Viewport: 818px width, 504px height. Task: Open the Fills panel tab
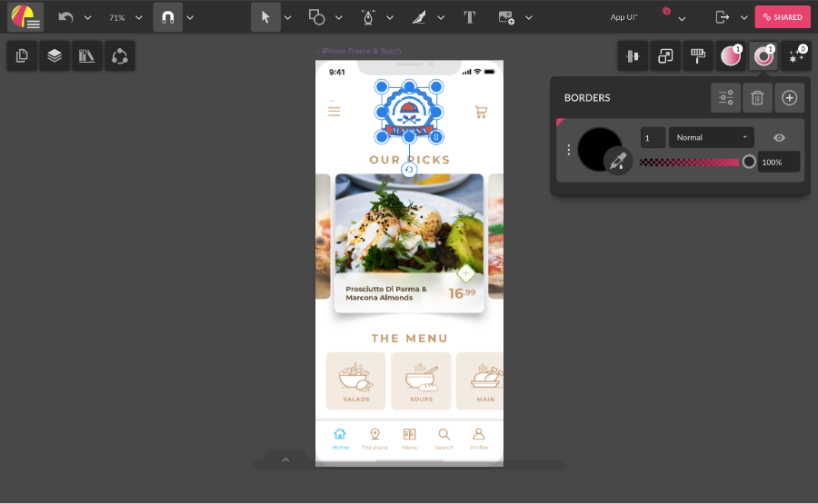[731, 56]
